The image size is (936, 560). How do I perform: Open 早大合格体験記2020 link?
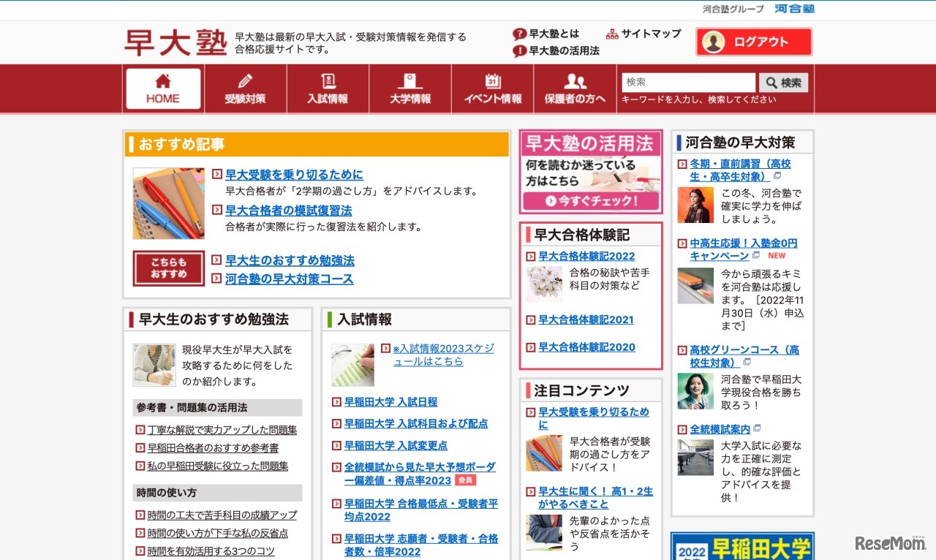point(586,347)
